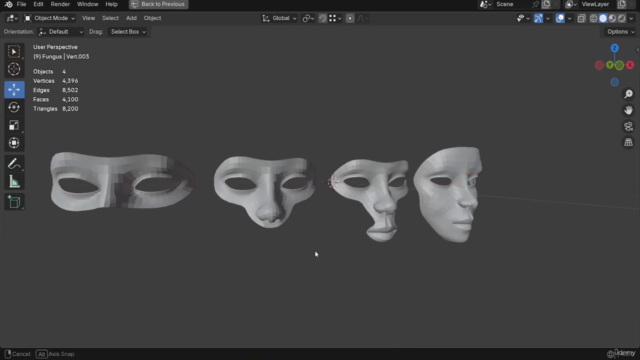Open the pivot point dropdown

click(x=308, y=18)
